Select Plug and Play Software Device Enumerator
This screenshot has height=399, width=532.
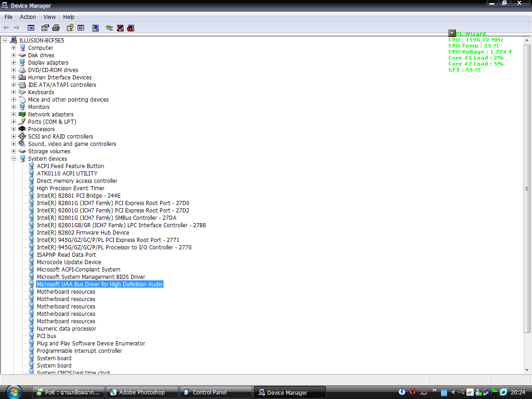click(91, 344)
